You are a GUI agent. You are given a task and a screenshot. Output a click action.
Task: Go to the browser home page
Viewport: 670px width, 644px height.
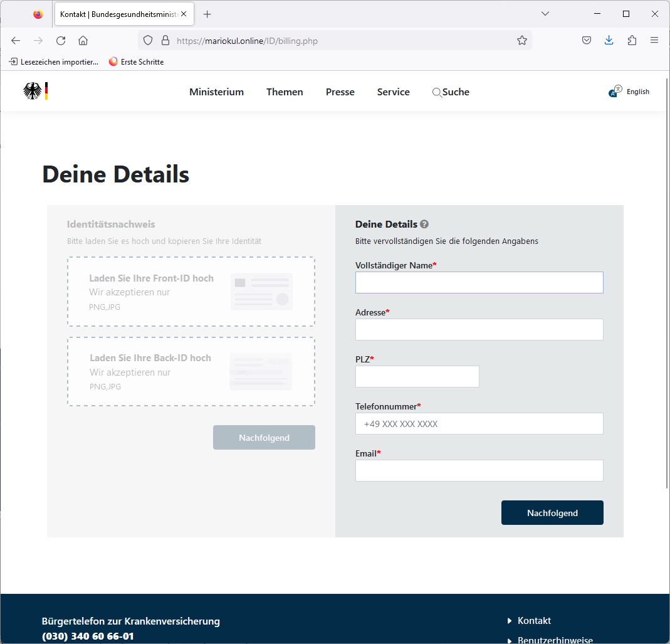83,41
